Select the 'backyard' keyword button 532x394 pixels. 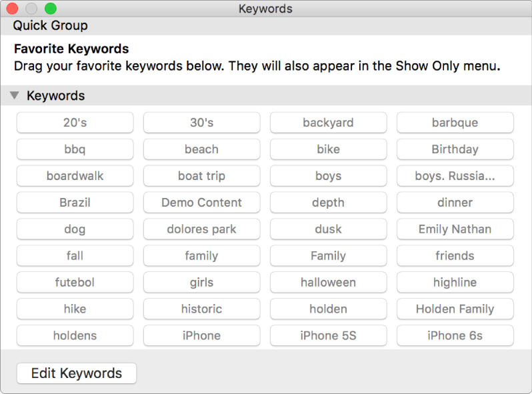coord(328,123)
